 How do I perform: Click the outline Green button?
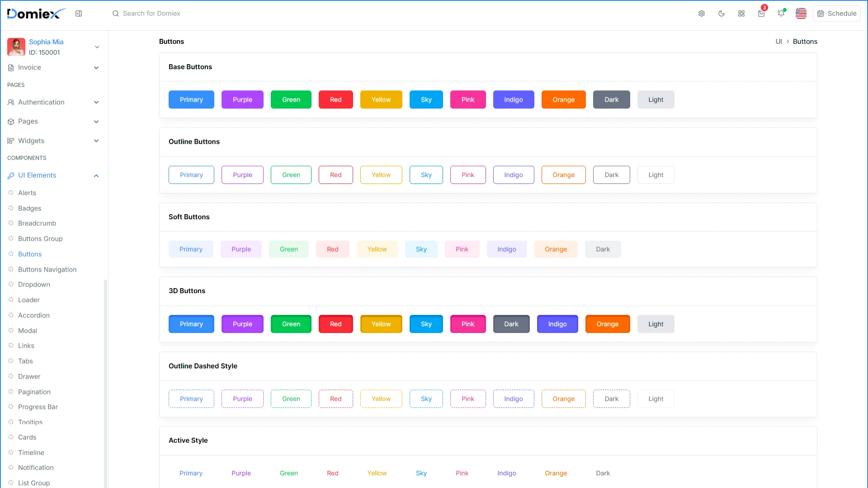coord(291,175)
